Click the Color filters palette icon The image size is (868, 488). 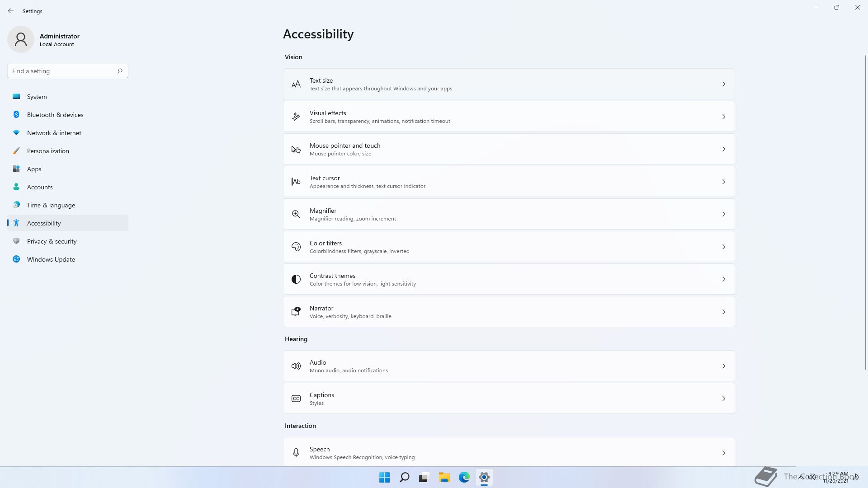pyautogui.click(x=296, y=247)
